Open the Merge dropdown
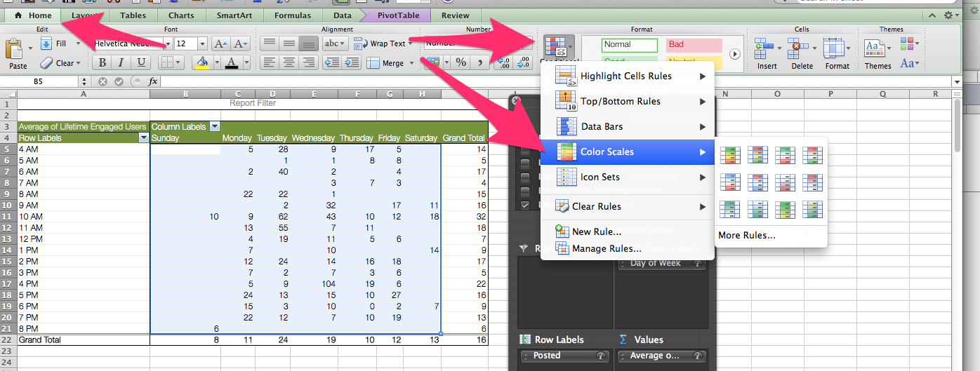The height and width of the screenshot is (371, 980). point(410,63)
